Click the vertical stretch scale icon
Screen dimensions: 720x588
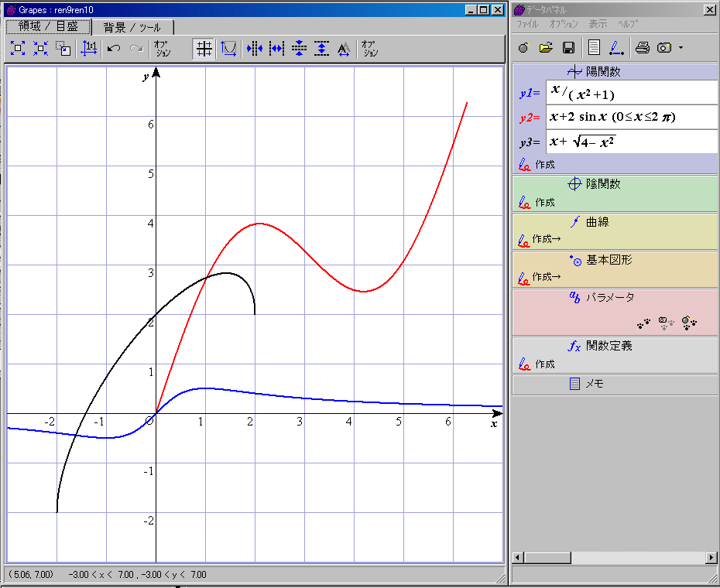(x=321, y=48)
